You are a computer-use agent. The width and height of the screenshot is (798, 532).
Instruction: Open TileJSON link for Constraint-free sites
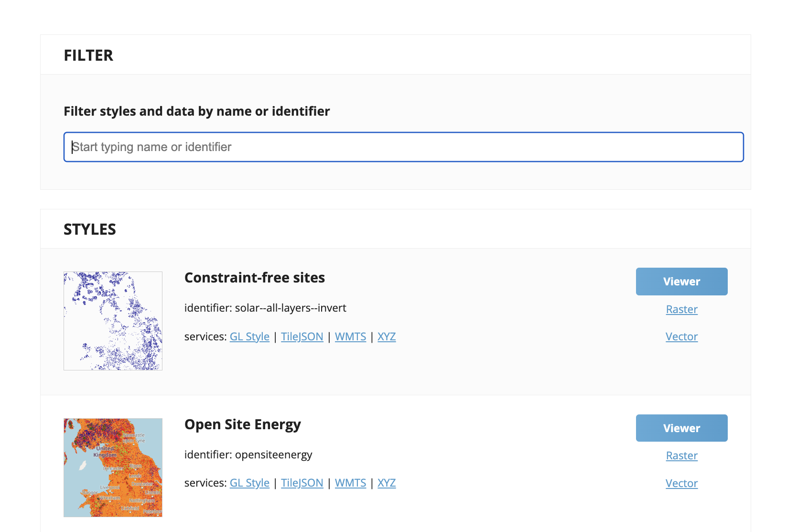(302, 337)
